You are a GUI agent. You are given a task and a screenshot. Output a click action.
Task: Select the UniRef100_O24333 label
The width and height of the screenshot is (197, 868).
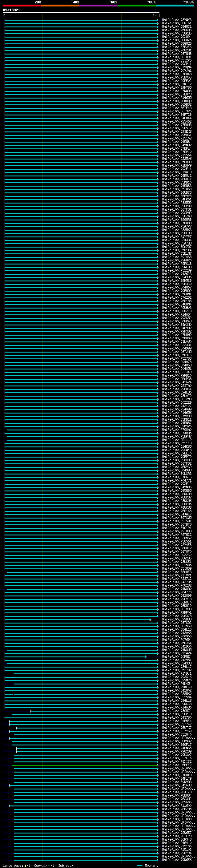point(177,663)
